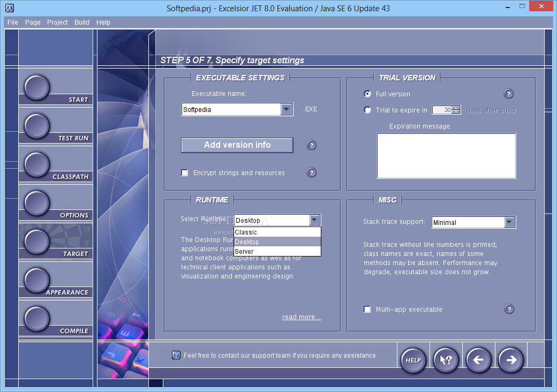Open the Executable name dropdown arrow
Viewport: 557px width, 392px height.
pos(287,109)
